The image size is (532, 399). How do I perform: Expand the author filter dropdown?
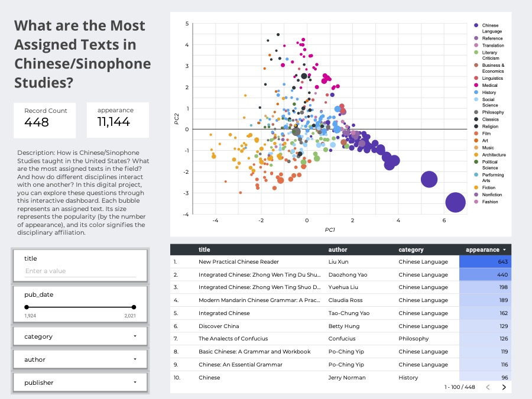point(80,359)
